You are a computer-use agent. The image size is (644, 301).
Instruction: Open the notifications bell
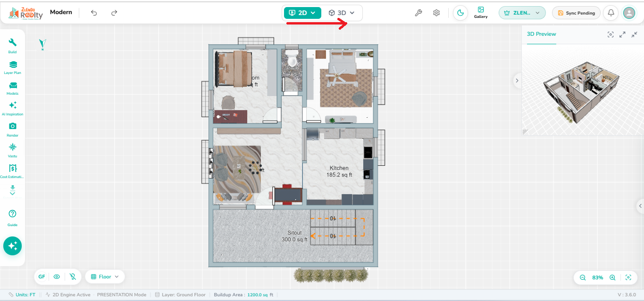click(611, 13)
